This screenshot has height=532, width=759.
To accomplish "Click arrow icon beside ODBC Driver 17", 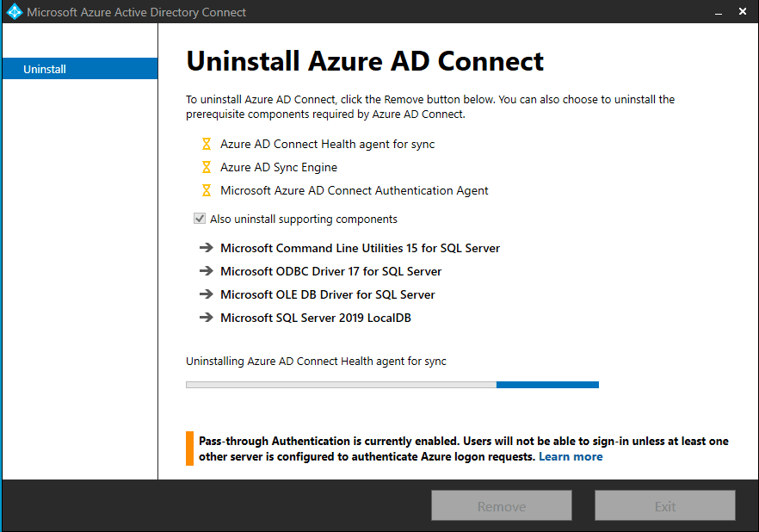I will [x=207, y=271].
